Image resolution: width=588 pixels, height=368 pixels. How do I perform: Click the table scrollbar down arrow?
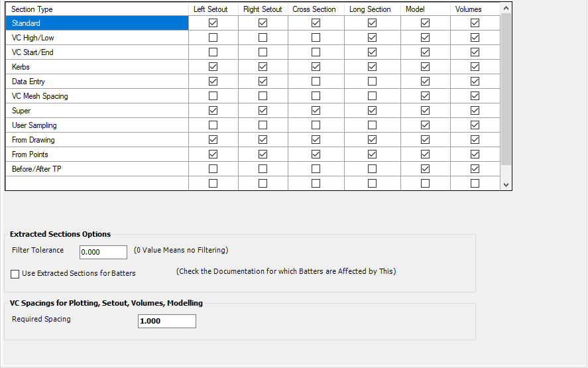tap(506, 184)
